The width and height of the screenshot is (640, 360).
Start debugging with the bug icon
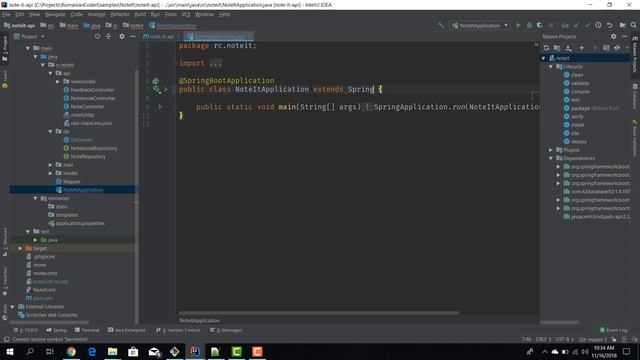(x=529, y=25)
